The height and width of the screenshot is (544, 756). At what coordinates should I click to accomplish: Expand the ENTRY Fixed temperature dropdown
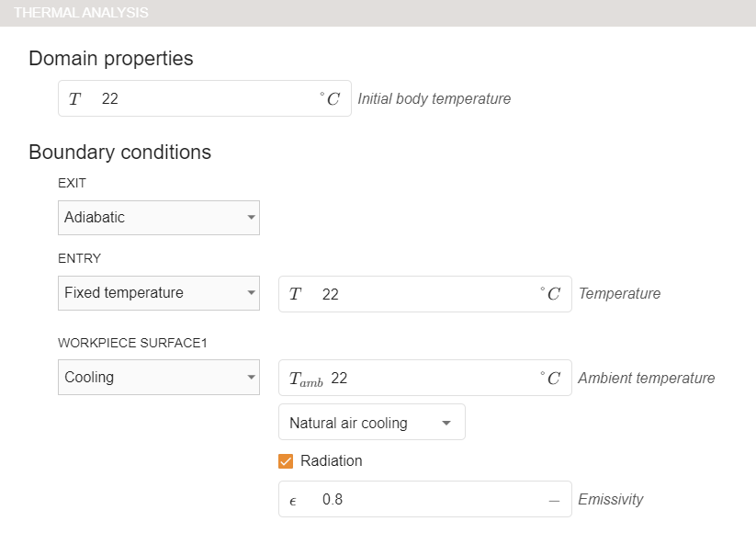point(158,293)
